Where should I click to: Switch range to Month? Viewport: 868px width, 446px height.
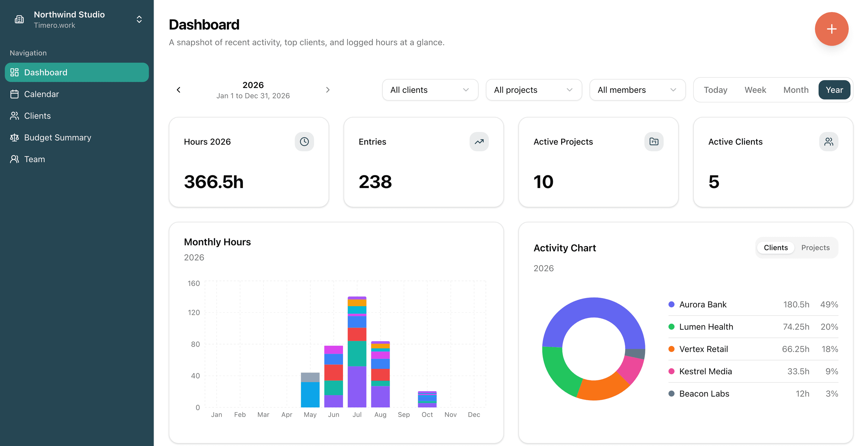[x=796, y=90]
